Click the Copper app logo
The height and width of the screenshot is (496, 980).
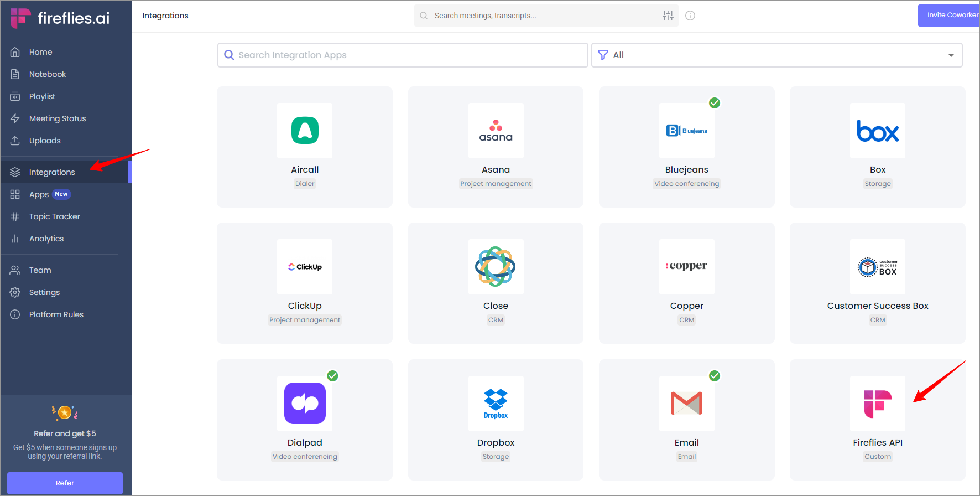tap(687, 267)
